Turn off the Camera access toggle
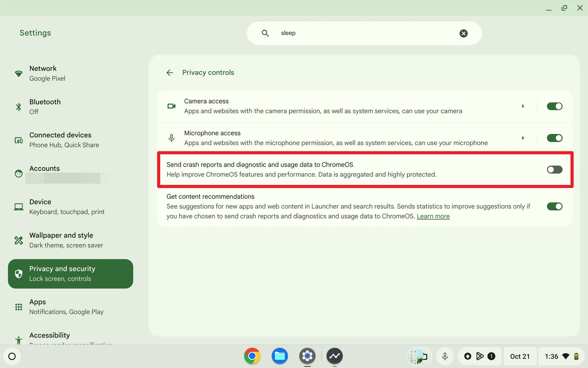Viewport: 588px width, 368px height. 554,106
